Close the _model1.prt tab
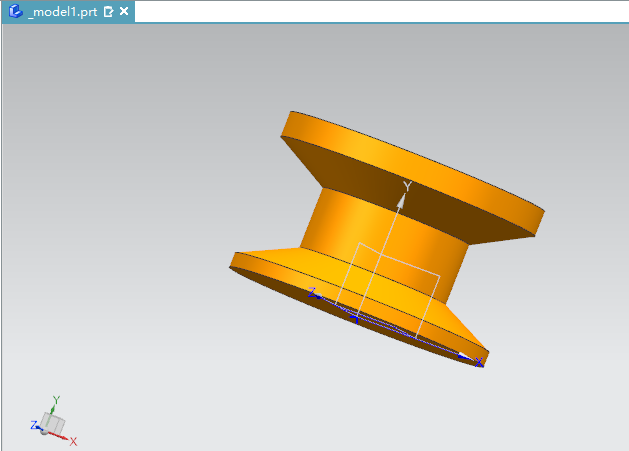 click(124, 11)
